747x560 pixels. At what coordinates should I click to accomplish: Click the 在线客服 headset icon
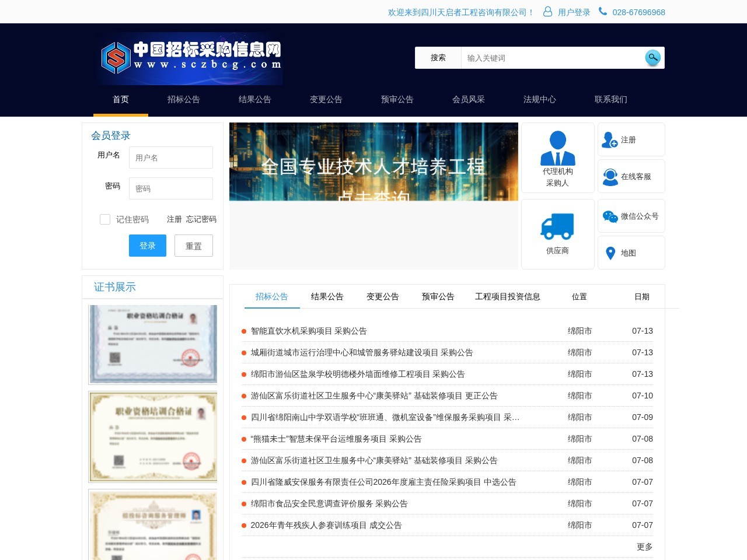tap(610, 177)
